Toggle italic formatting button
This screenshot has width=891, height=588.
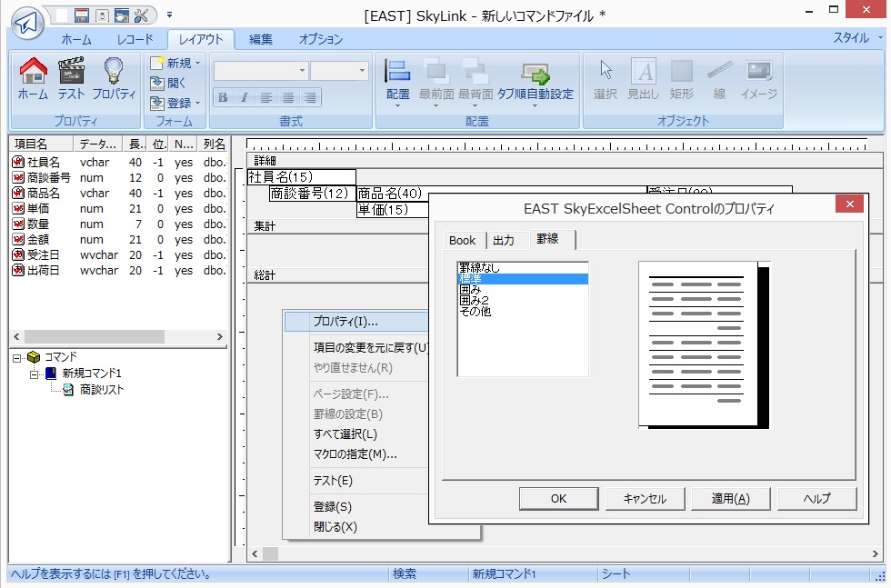pos(245,98)
